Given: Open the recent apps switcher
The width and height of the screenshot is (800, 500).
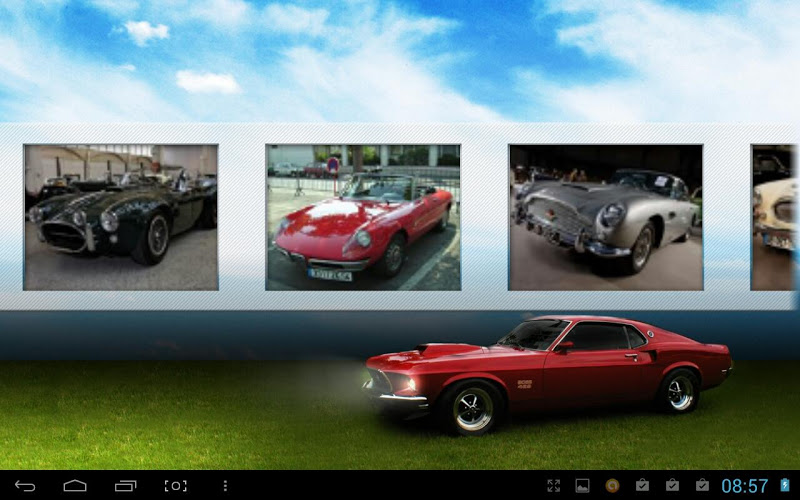Looking at the screenshot, I should [125, 486].
